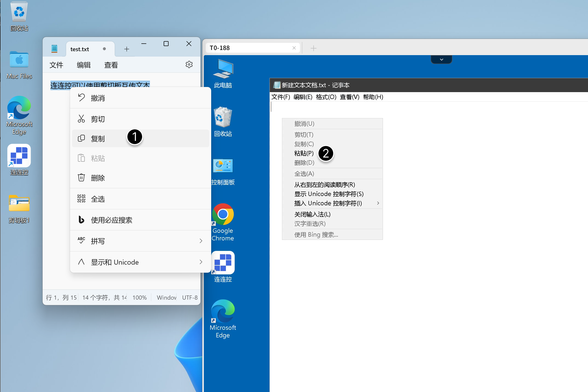The width and height of the screenshot is (588, 392).
Task: Click the 100% zoom status entry
Action: pyautogui.click(x=139, y=297)
